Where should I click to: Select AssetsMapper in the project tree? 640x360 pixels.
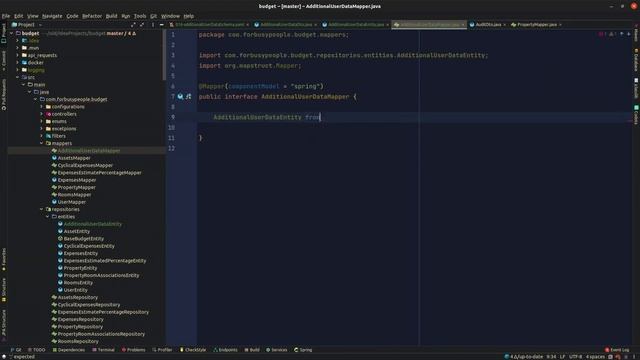(74, 158)
